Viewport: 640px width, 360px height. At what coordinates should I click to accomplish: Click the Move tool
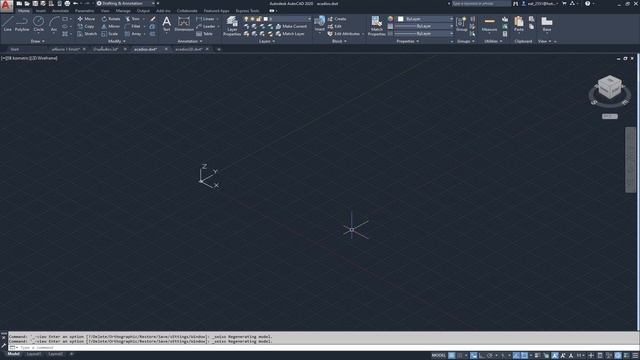pos(86,19)
